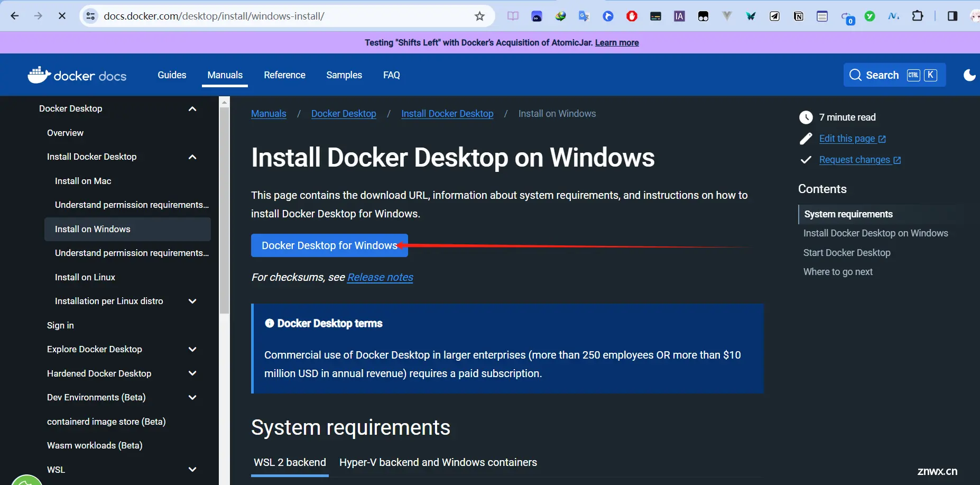Expand Dev Environments (Beta) chevron
The image size is (980, 485).
point(192,397)
